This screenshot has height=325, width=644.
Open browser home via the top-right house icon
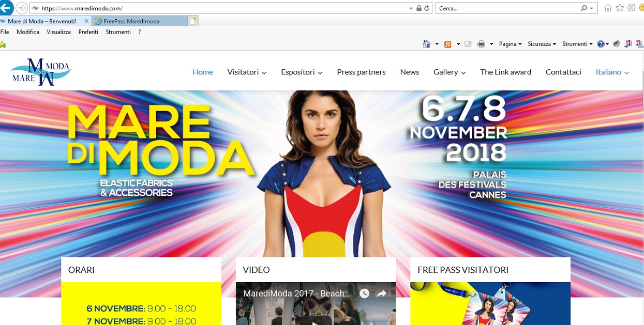click(608, 8)
